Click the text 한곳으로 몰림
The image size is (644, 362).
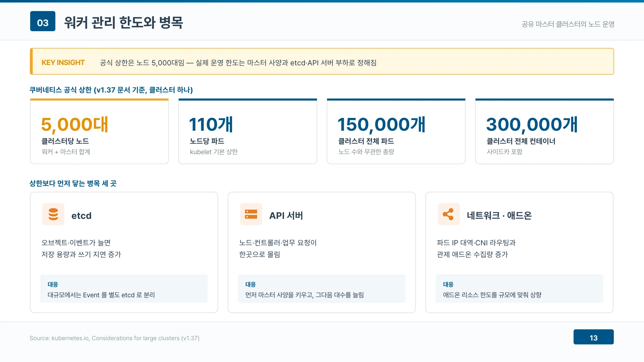260,254
